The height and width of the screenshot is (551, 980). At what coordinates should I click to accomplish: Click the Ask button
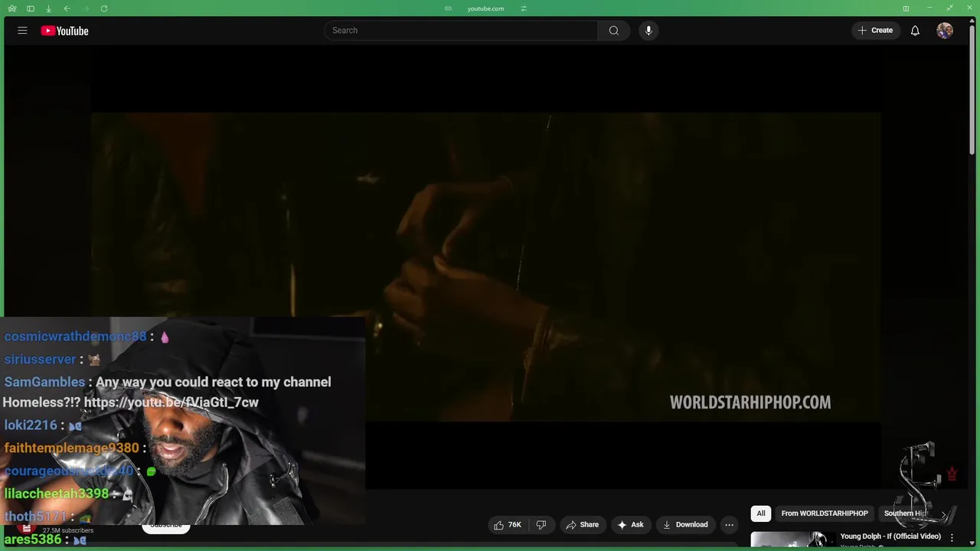pos(631,524)
